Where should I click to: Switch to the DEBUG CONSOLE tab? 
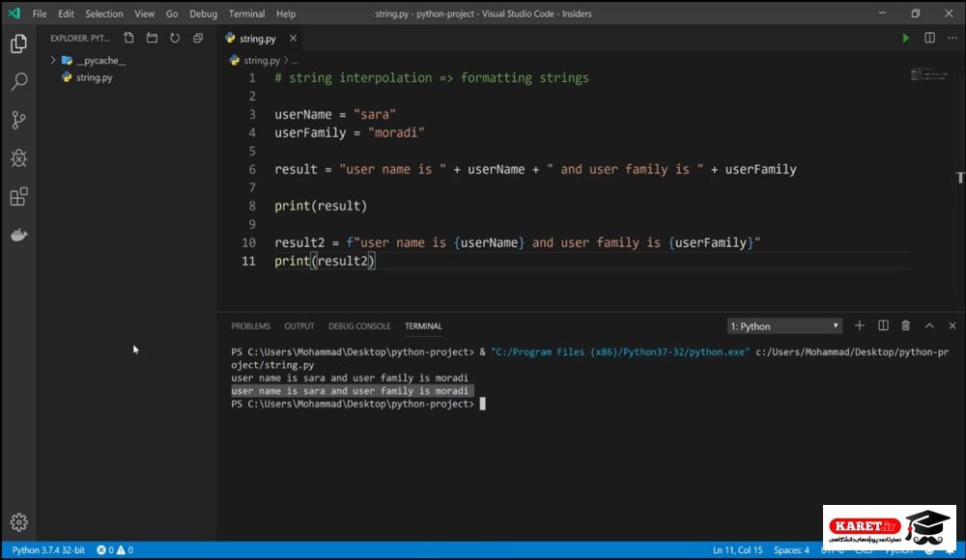359,326
